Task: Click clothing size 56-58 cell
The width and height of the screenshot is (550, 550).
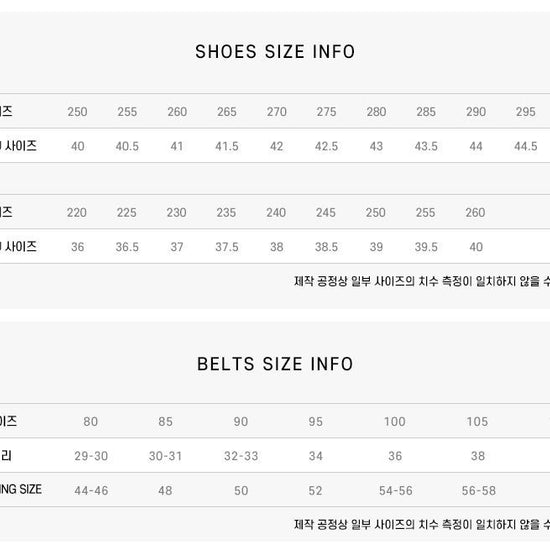Action: [478, 490]
